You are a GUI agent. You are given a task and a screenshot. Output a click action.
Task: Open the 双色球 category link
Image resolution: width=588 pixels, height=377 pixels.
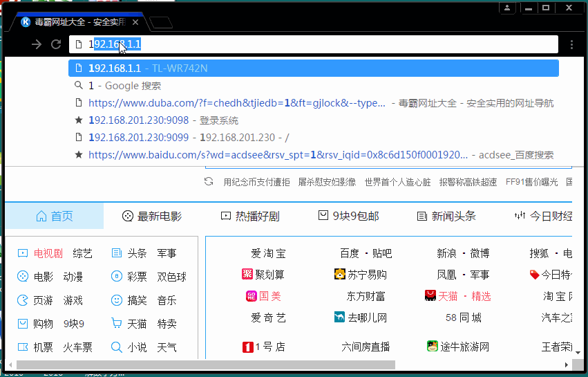coord(172,277)
